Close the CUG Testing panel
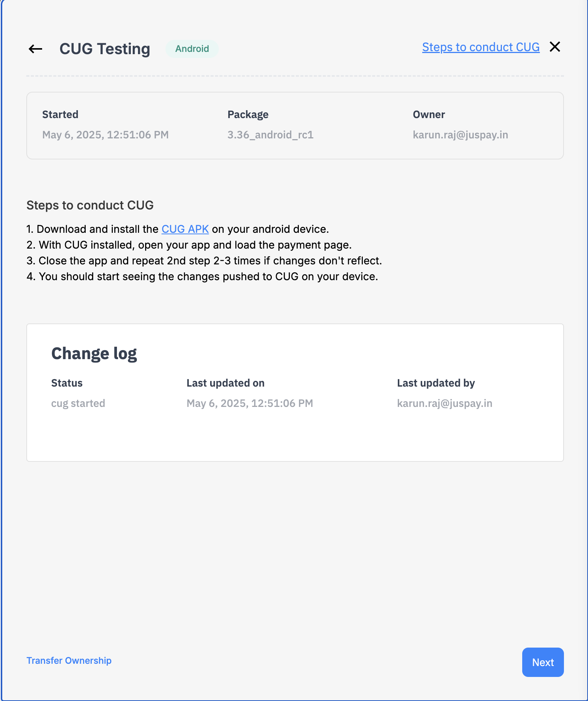This screenshot has height=701, width=588. 555,47
